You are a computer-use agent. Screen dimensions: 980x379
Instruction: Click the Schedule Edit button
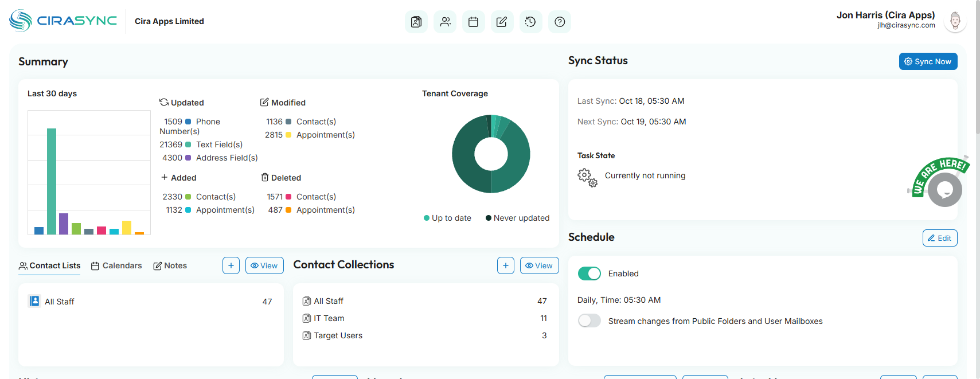coord(940,238)
